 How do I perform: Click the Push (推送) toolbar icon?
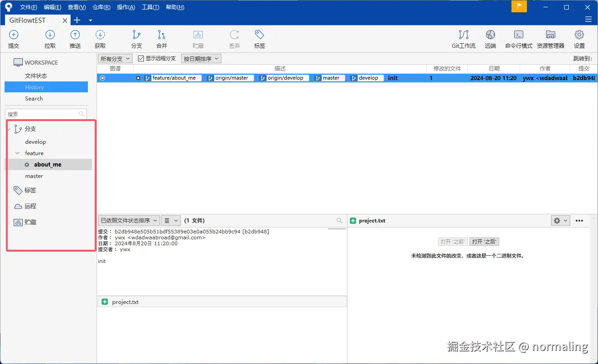[x=75, y=35]
